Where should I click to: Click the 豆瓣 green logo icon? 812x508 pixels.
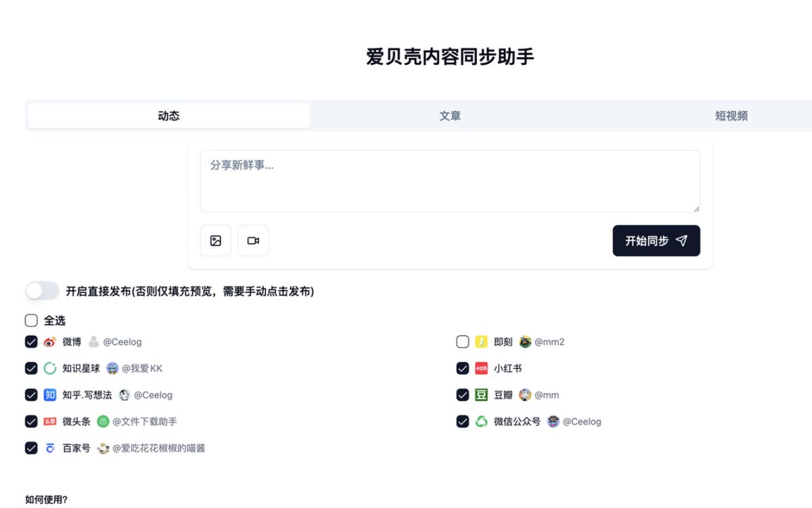pyautogui.click(x=481, y=395)
